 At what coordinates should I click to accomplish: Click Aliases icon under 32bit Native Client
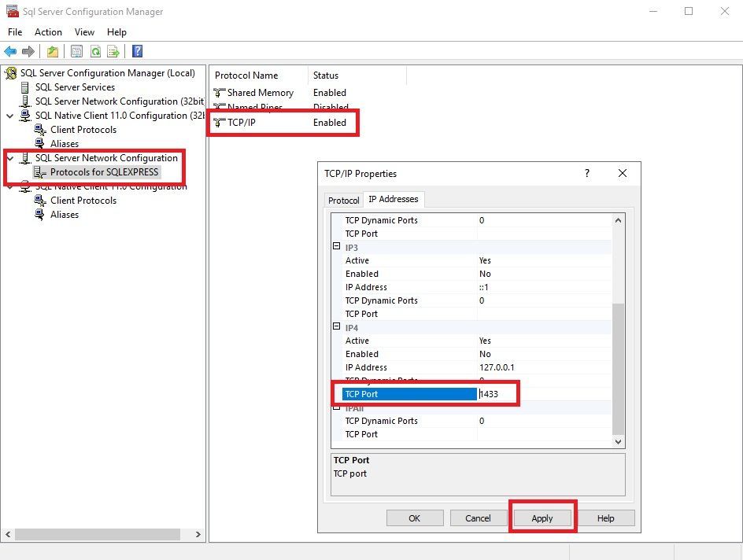pos(40,143)
